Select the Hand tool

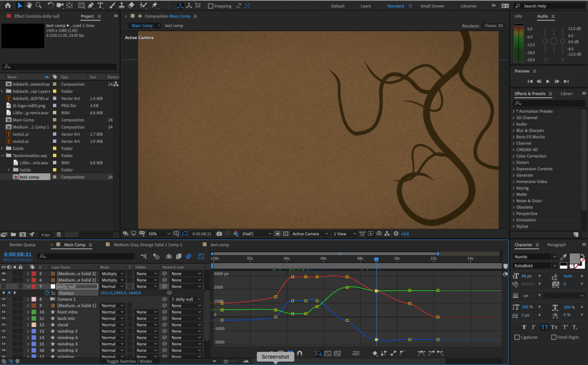29,6
